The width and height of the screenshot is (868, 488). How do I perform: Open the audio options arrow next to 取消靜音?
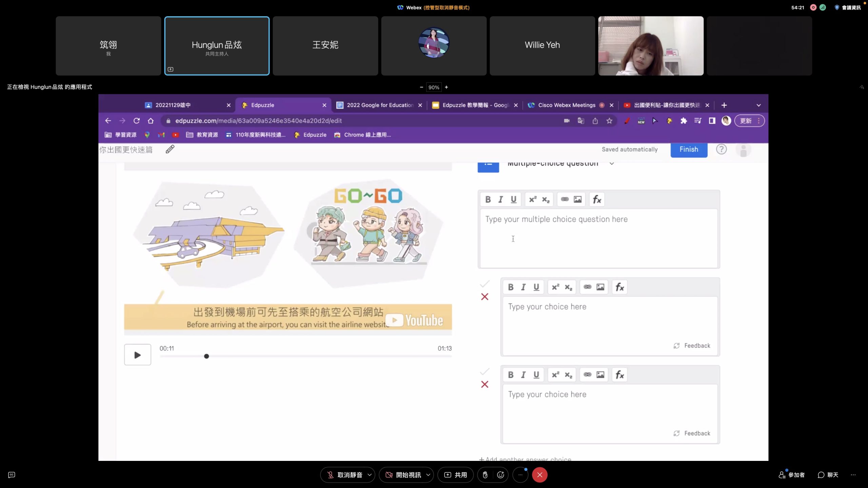pos(370,475)
